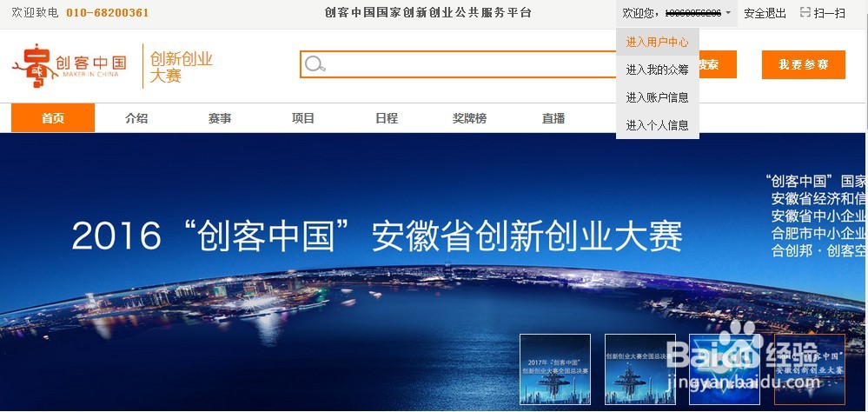
Task: Switch to the 首页 navigation tab
Action: 53,118
